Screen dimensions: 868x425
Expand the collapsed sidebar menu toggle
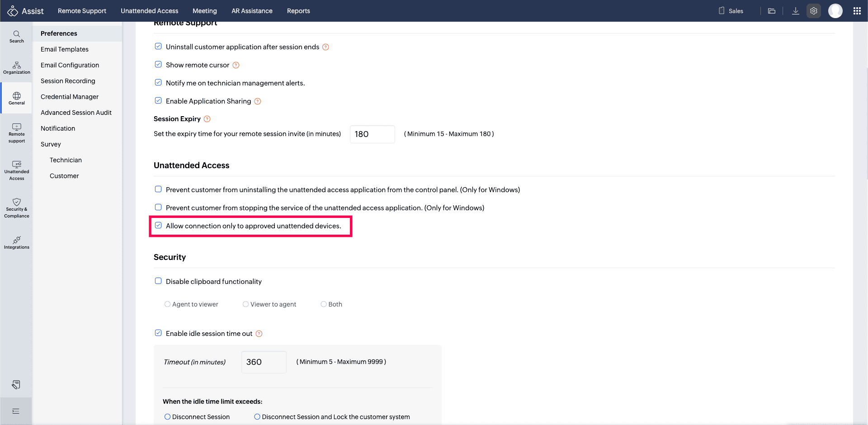[16, 411]
